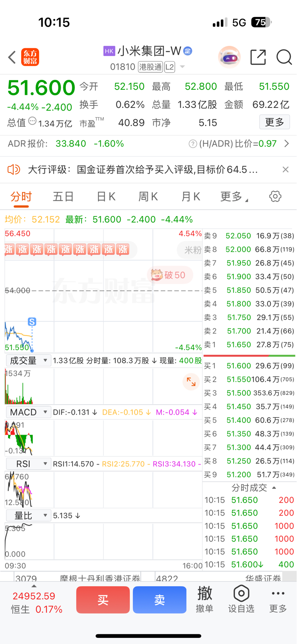Tap the speaker announcement icon

pyautogui.click(x=14, y=169)
